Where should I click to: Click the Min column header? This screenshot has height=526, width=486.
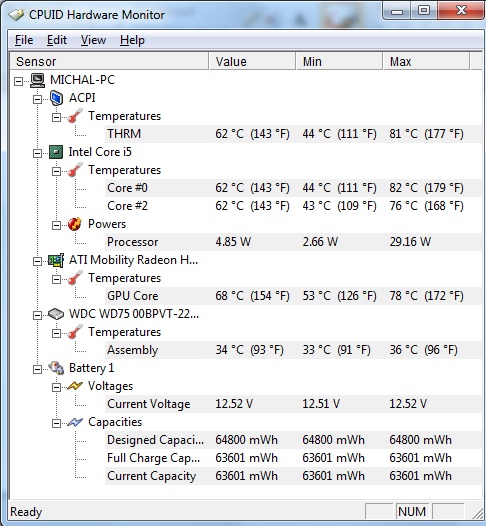coord(339,61)
